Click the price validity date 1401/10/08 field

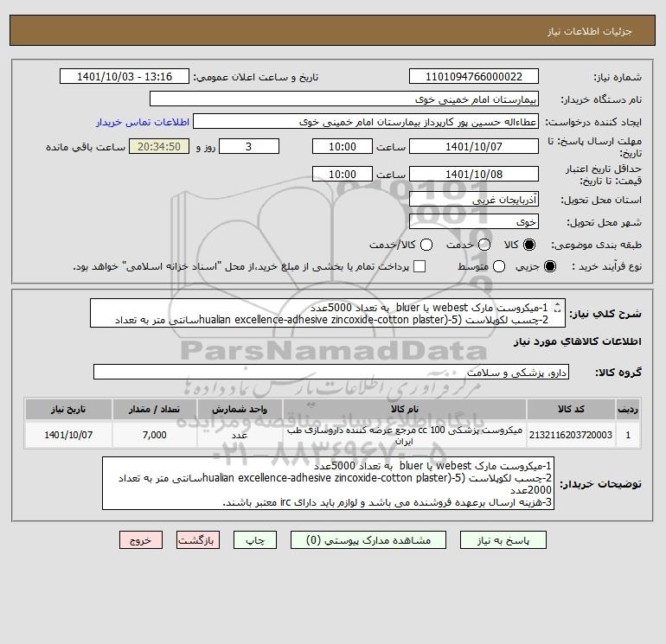pos(474,174)
